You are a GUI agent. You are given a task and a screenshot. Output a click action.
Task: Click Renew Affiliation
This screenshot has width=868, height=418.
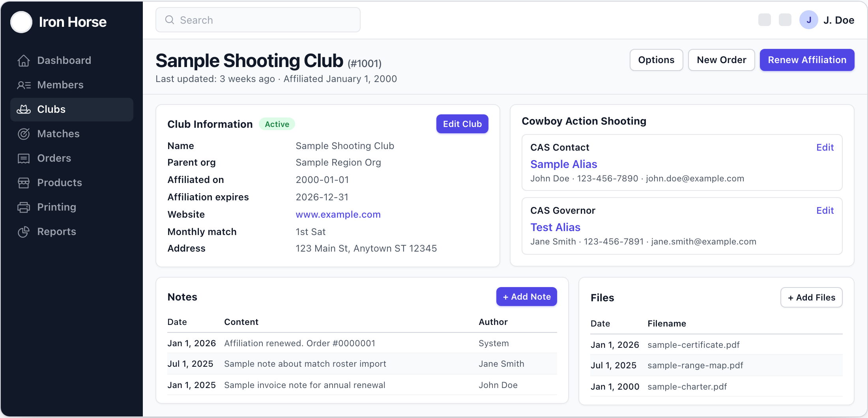807,60
